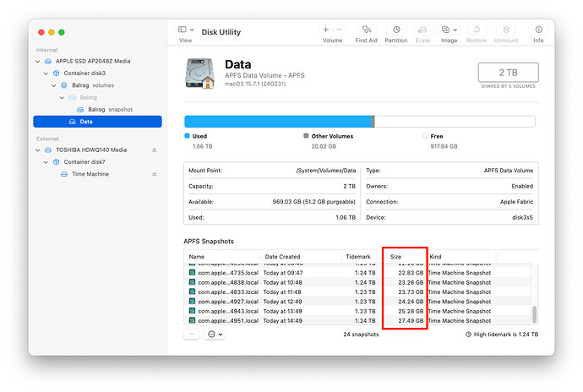The width and height of the screenshot is (583, 392).
Task: Sort snapshots by Size column header
Action: [396, 256]
